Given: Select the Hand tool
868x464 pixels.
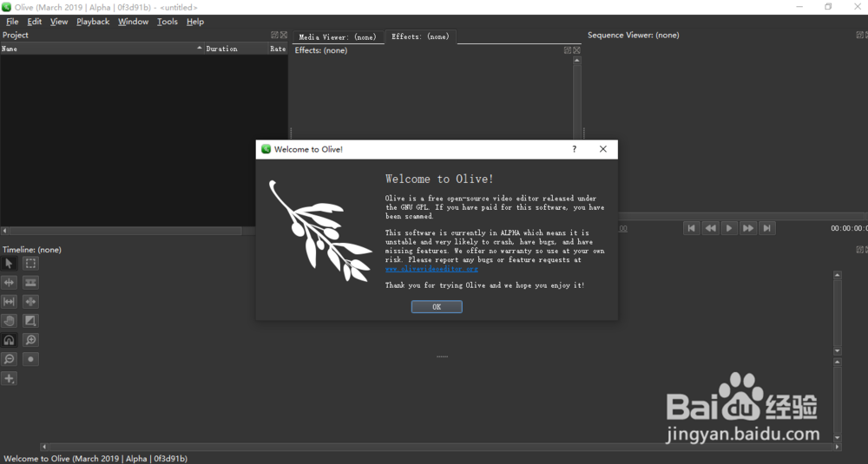Looking at the screenshot, I should pyautogui.click(x=9, y=321).
